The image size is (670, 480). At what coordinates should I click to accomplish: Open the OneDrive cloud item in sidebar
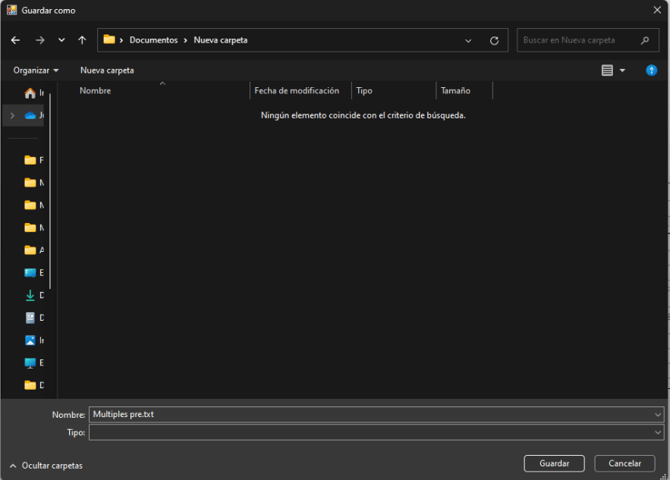(x=30, y=116)
